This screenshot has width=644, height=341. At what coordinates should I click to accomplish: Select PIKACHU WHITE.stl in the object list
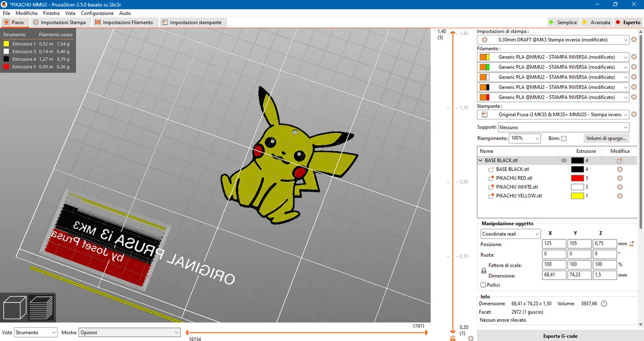click(517, 187)
